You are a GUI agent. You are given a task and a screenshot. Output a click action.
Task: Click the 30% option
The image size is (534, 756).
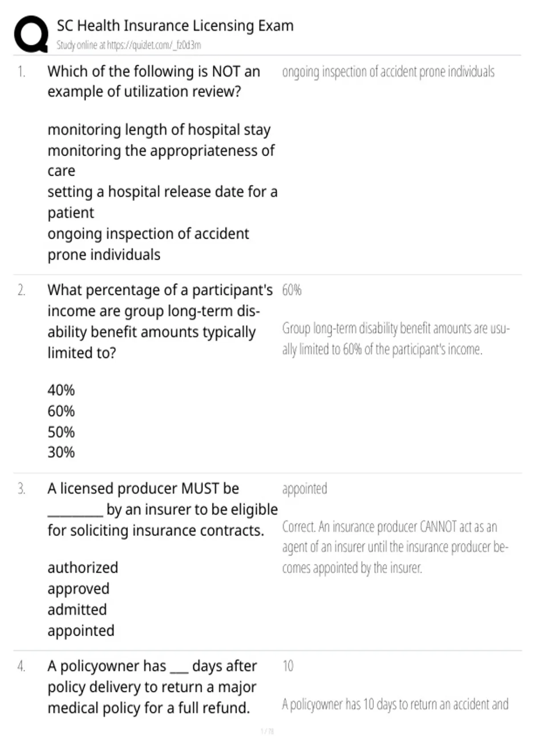[61, 452]
